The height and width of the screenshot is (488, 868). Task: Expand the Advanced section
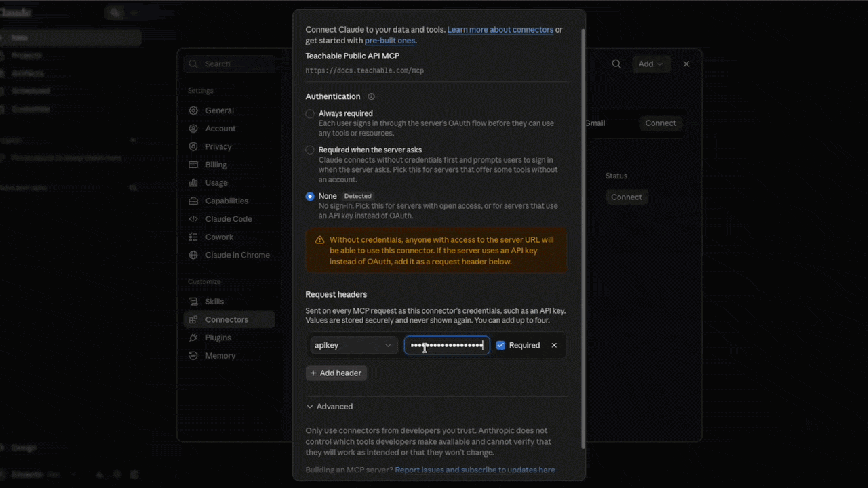pyautogui.click(x=330, y=407)
